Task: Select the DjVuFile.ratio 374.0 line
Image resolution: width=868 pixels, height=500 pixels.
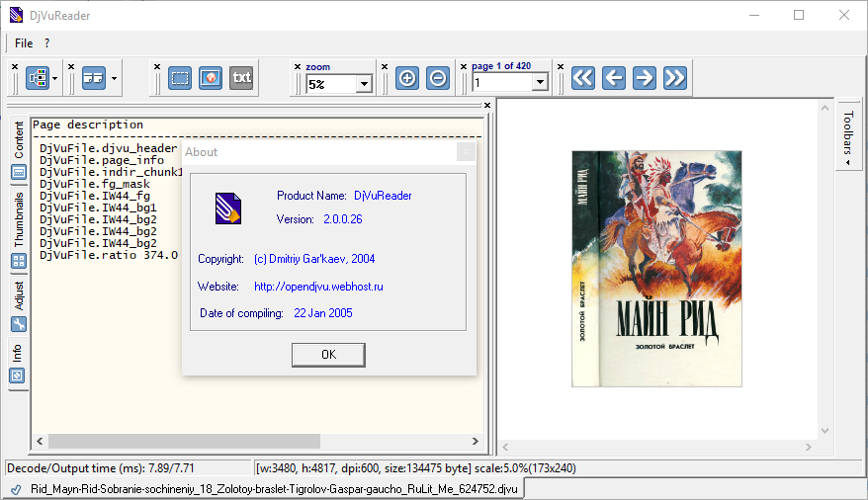Action: pos(109,255)
